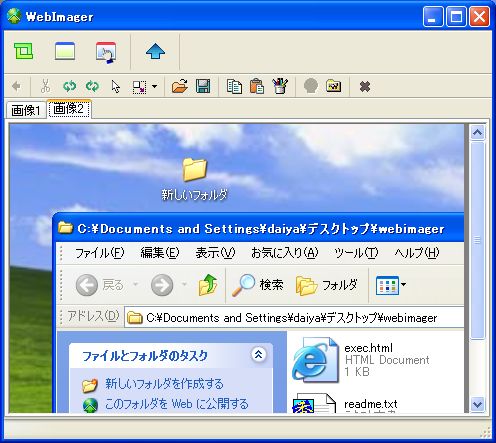This screenshot has width=496, height=443.
Task: Open the 編集(E) menu in captured Explorer
Action: 160,253
